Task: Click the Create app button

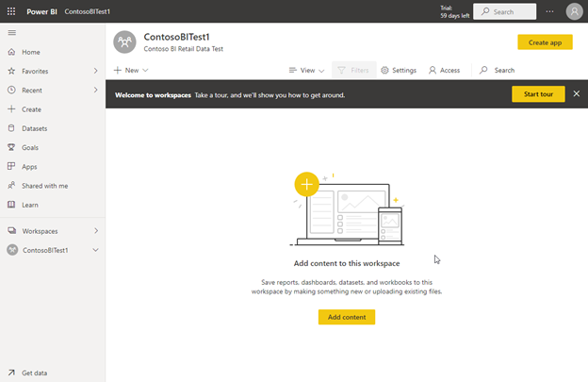Action: [x=545, y=42]
